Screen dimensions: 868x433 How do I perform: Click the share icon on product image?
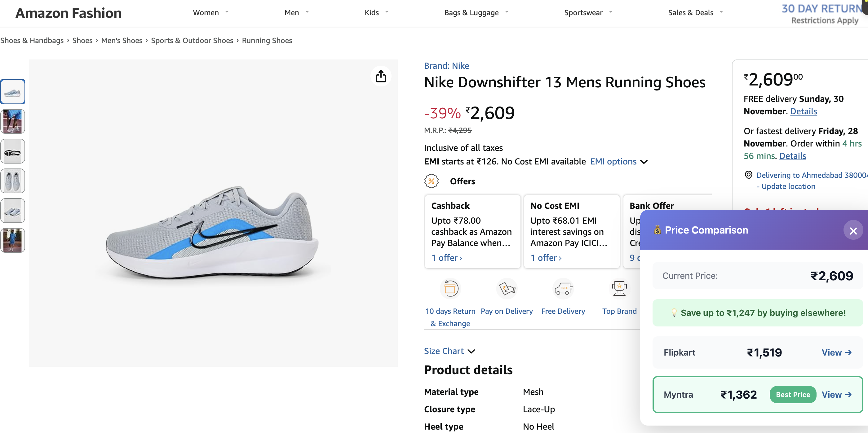coord(381,77)
